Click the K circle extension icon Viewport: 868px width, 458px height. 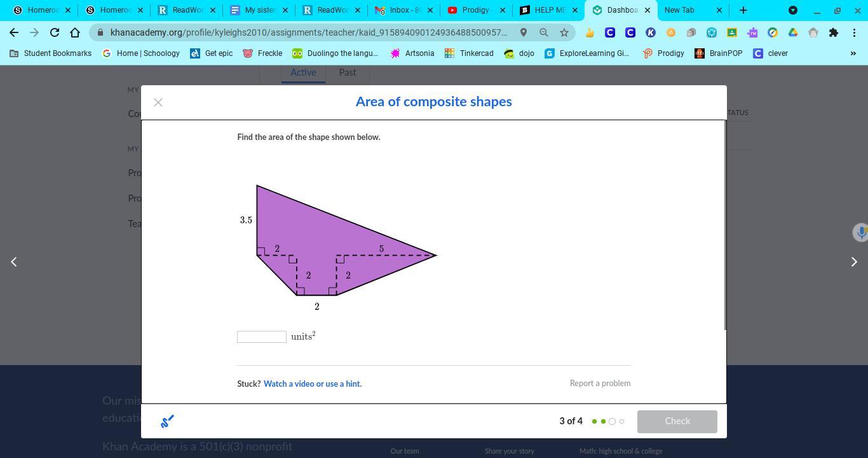(651, 32)
